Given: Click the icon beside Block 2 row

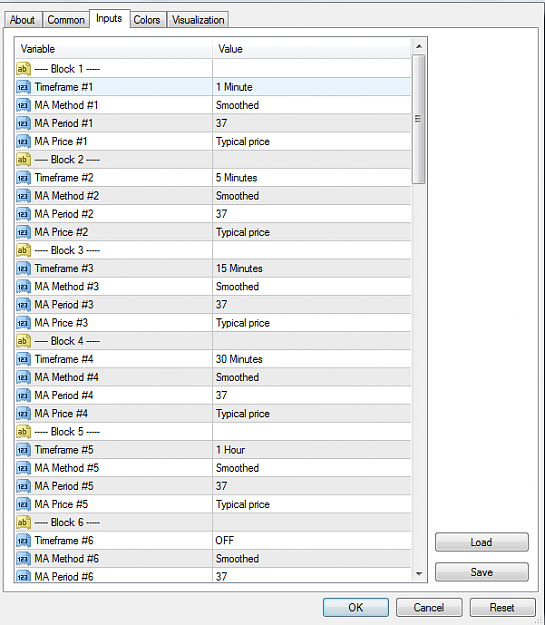Looking at the screenshot, I should (x=23, y=160).
